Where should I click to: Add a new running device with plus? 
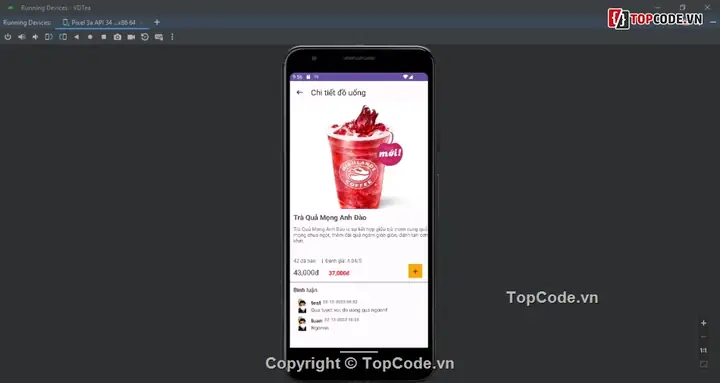157,22
